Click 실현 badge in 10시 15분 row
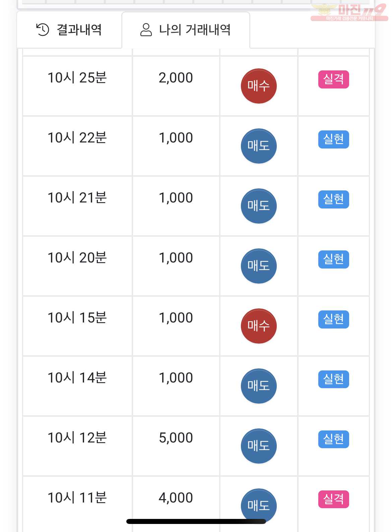 pos(333,319)
